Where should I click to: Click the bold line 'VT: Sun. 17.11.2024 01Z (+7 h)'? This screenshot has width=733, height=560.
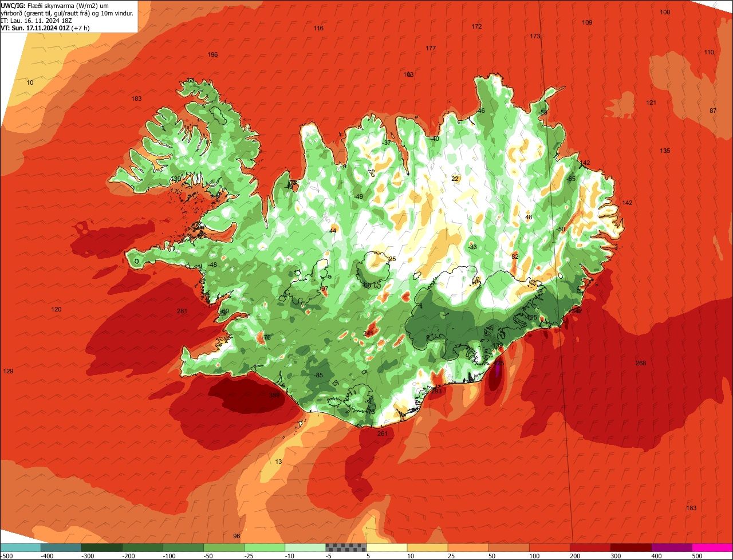tap(45, 27)
